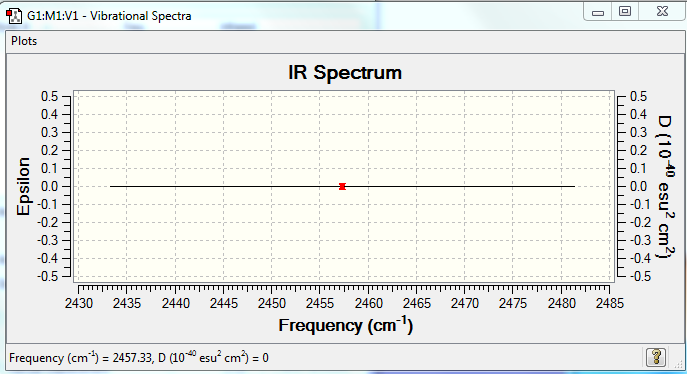Click the window title text G1:M1:V1

[53, 16]
